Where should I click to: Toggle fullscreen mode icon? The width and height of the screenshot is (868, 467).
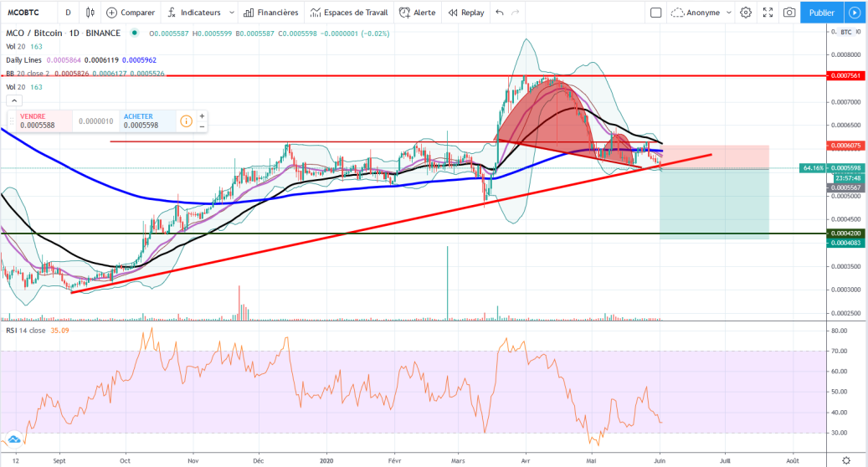(x=768, y=13)
